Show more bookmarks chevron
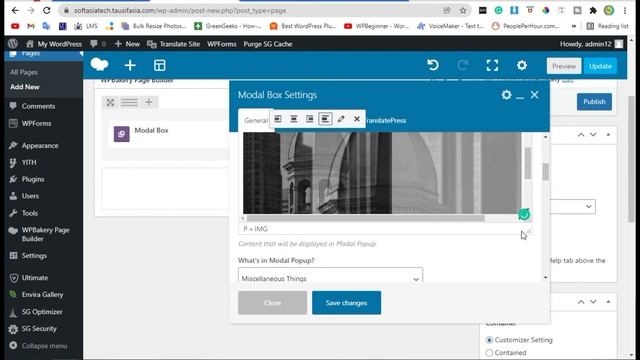 pos(573,26)
